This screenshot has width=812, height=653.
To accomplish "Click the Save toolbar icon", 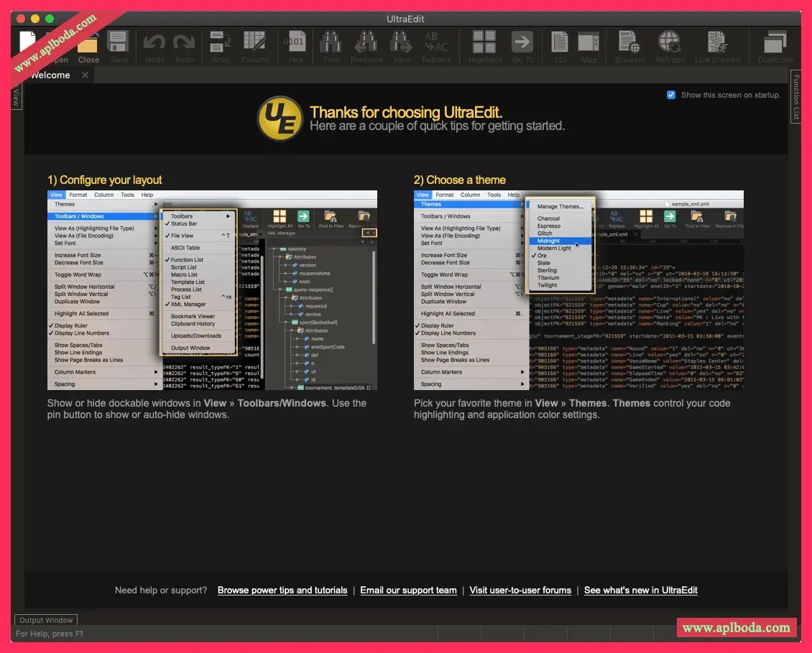I will click(119, 47).
